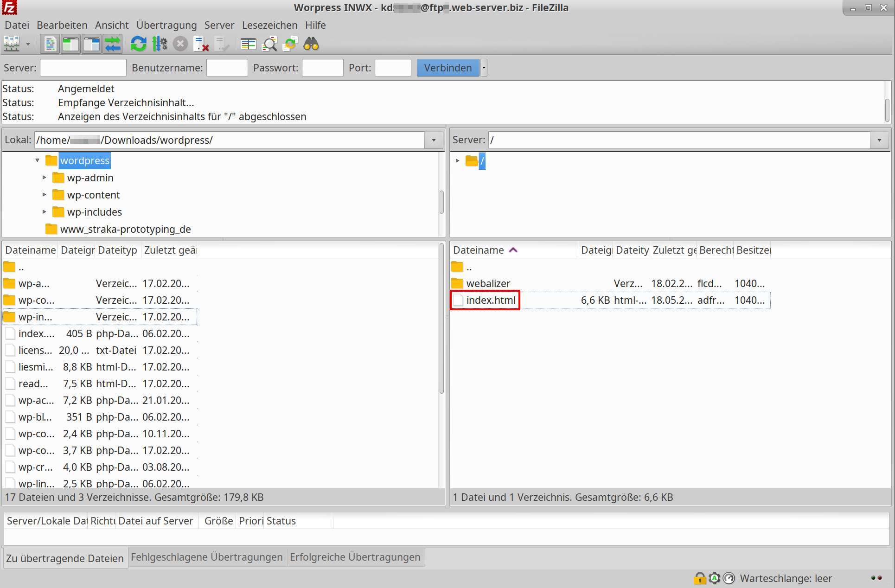Open the directory listing filters dialog
This screenshot has width=895, height=588.
tap(248, 44)
